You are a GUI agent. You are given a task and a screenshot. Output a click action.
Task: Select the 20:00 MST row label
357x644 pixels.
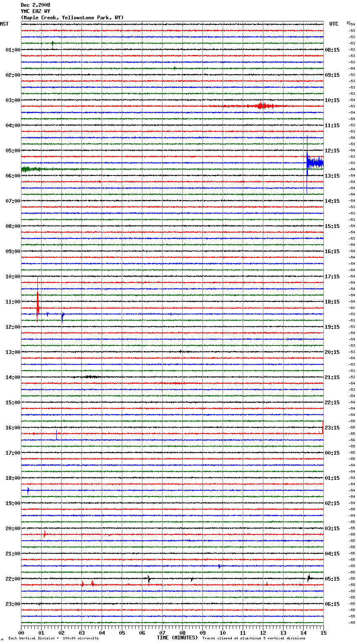(13, 529)
